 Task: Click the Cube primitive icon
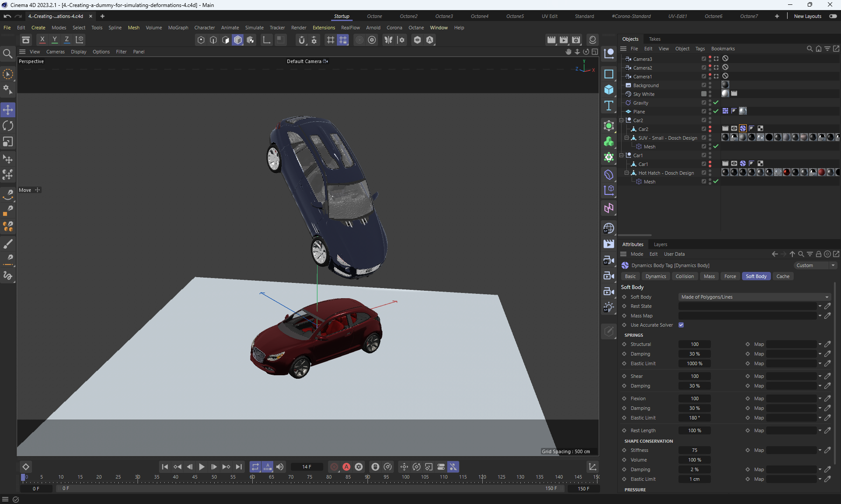tap(609, 90)
